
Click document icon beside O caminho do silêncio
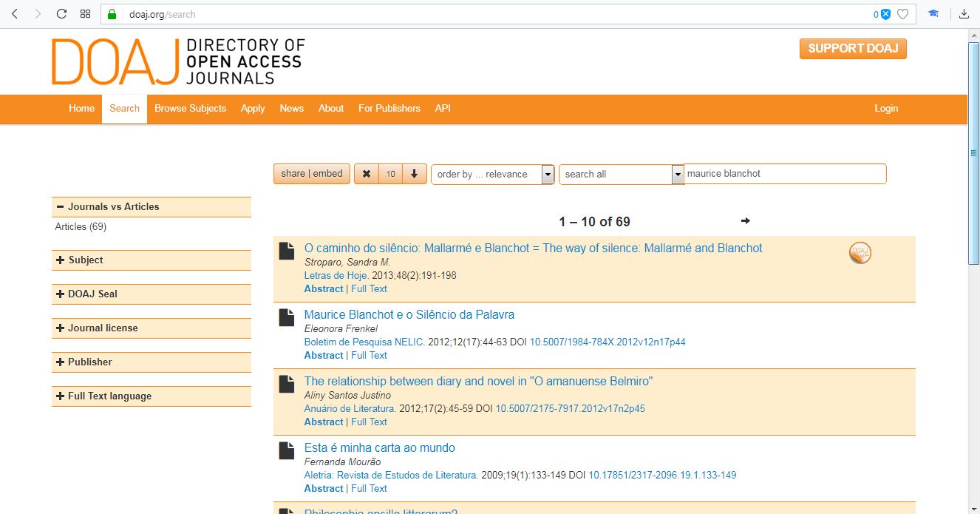(x=287, y=251)
